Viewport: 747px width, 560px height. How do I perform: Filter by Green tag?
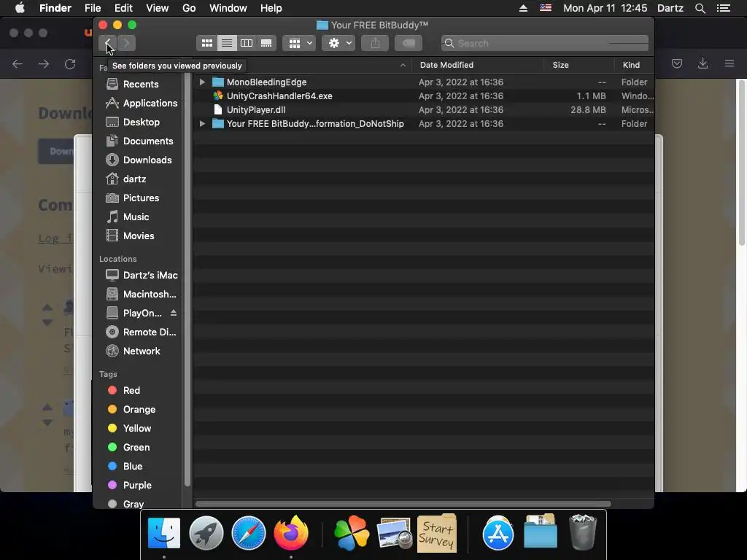point(136,448)
